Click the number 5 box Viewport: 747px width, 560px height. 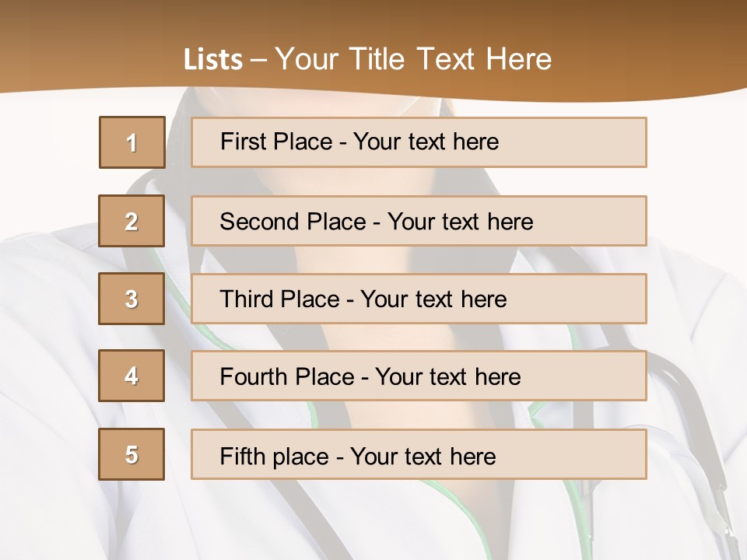coord(132,454)
